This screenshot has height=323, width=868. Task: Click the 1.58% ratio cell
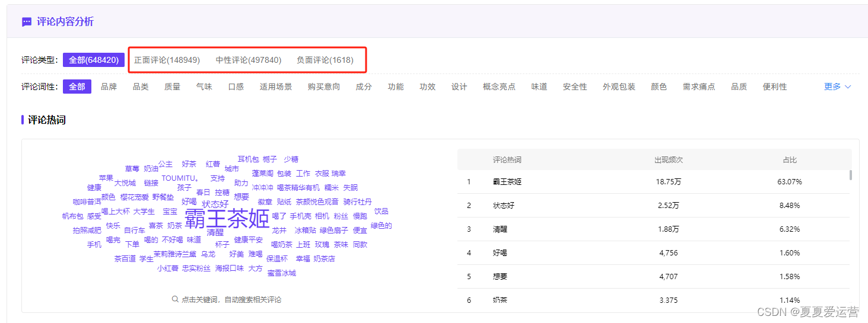click(x=790, y=277)
